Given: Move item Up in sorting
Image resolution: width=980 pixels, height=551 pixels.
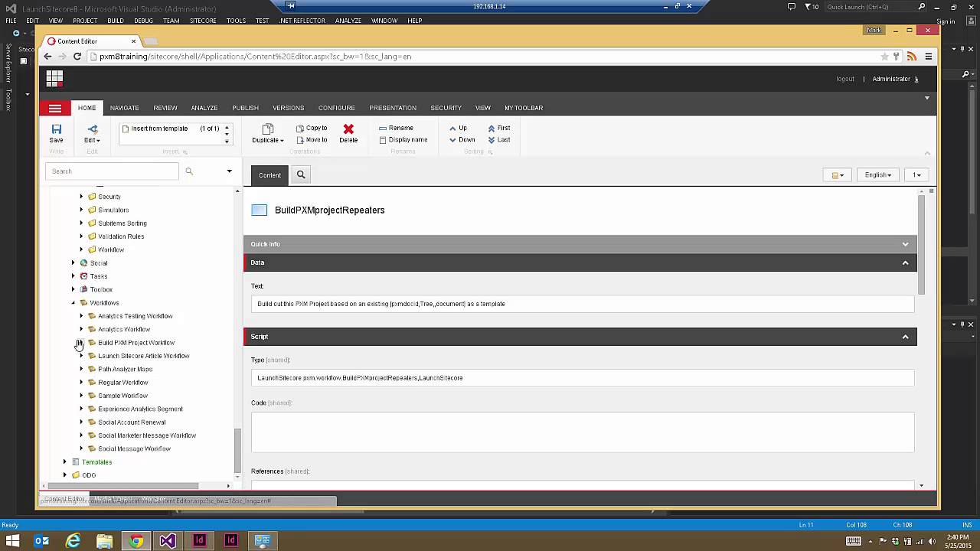Looking at the screenshot, I should 458,128.
